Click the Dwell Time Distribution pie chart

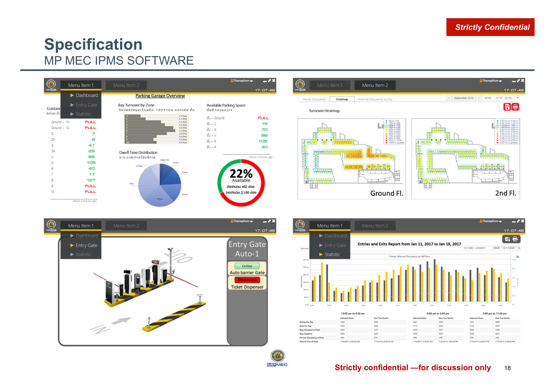point(160,185)
